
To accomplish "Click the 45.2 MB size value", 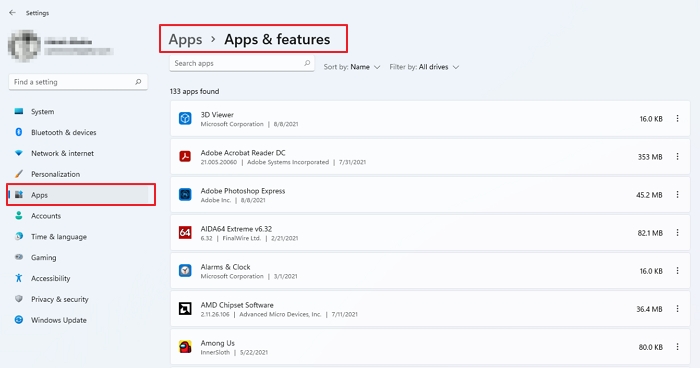I will point(649,195).
